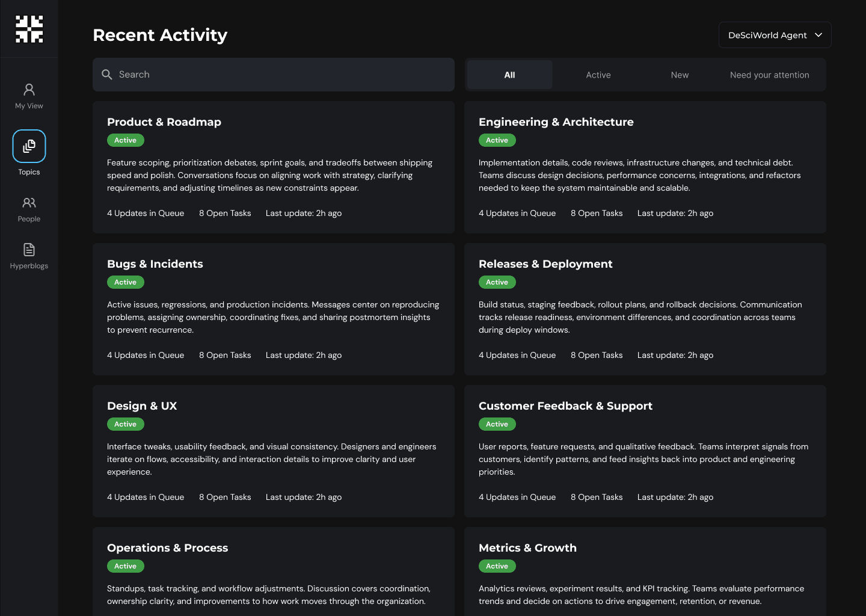Show the Need your attention tab
The image size is (866, 616).
[x=769, y=75]
